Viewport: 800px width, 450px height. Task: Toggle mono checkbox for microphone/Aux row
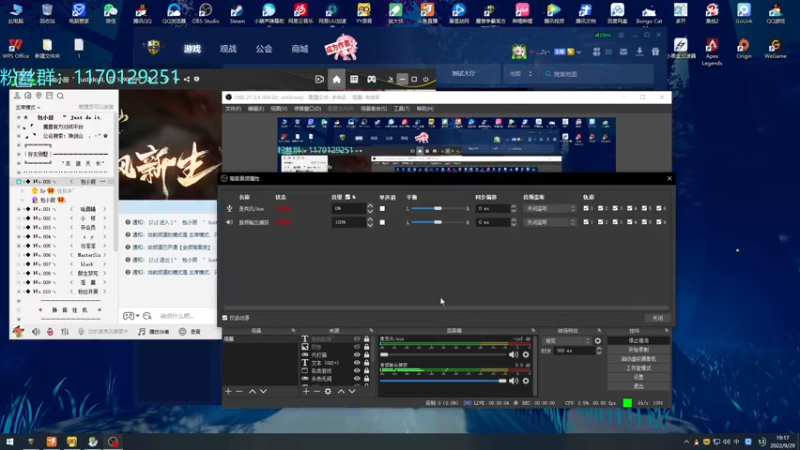(x=382, y=209)
